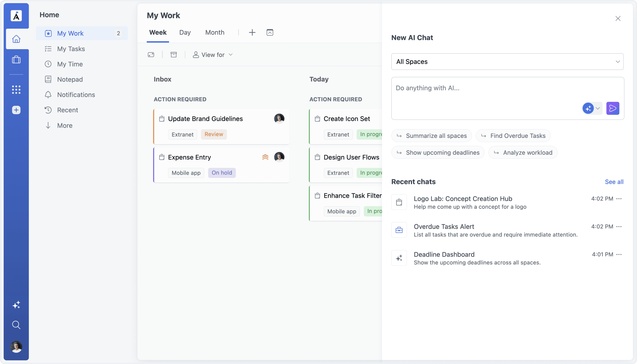This screenshot has height=364, width=637.
Task: Send the AI chat message
Action: click(x=613, y=108)
